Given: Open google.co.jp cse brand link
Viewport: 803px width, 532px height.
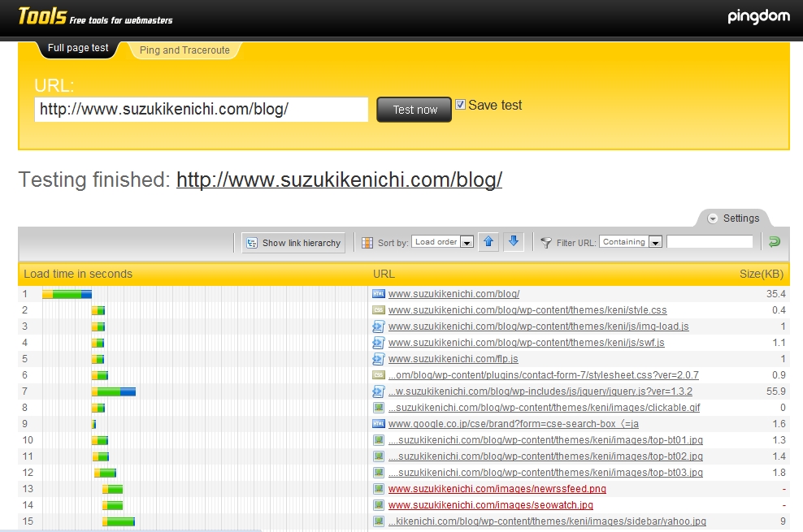Looking at the screenshot, I should pyautogui.click(x=513, y=424).
